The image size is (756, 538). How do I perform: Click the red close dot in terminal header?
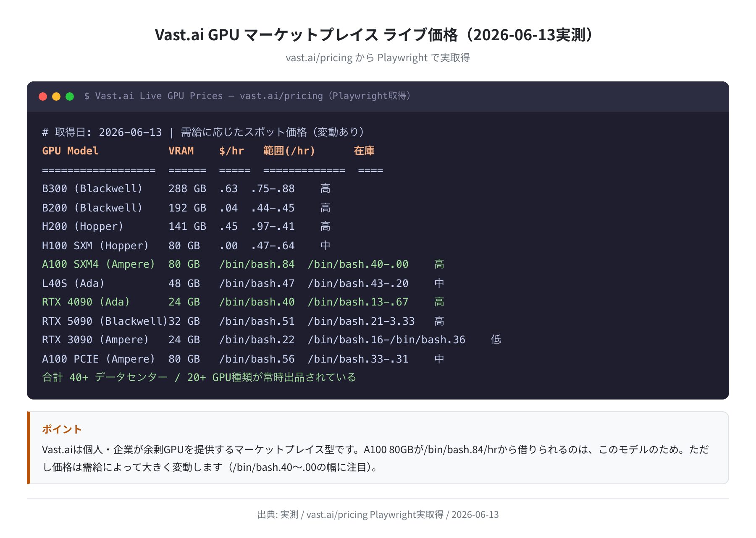coord(43,97)
